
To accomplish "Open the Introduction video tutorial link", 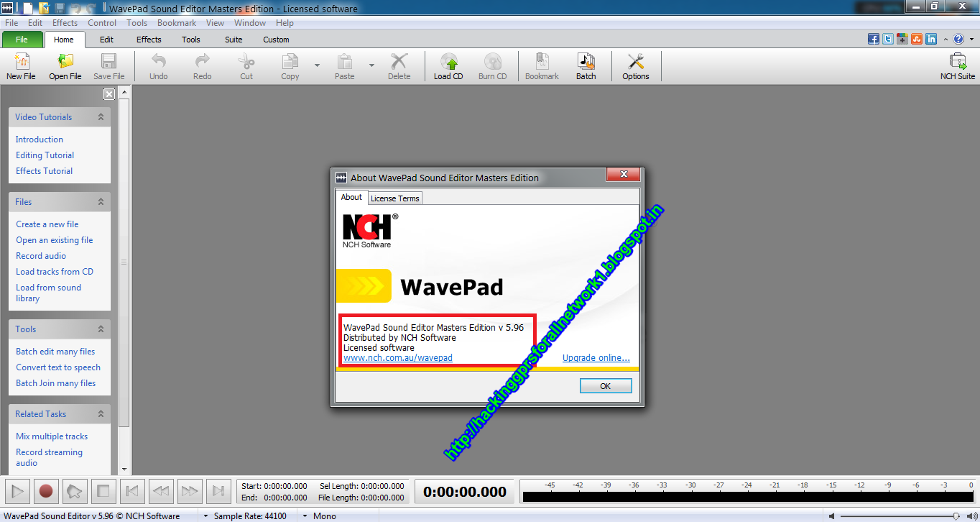I will pyautogui.click(x=40, y=139).
